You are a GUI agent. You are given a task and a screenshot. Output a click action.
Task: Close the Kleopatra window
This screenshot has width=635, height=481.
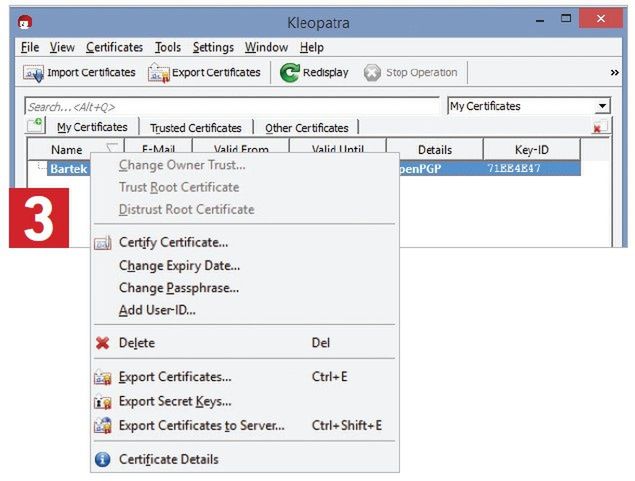(601, 18)
